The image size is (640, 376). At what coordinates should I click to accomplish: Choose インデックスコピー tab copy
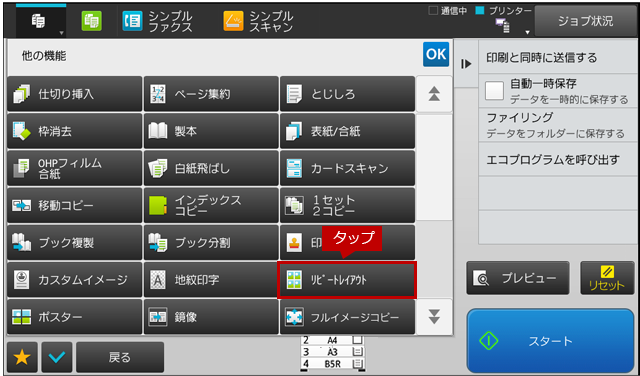[211, 205]
